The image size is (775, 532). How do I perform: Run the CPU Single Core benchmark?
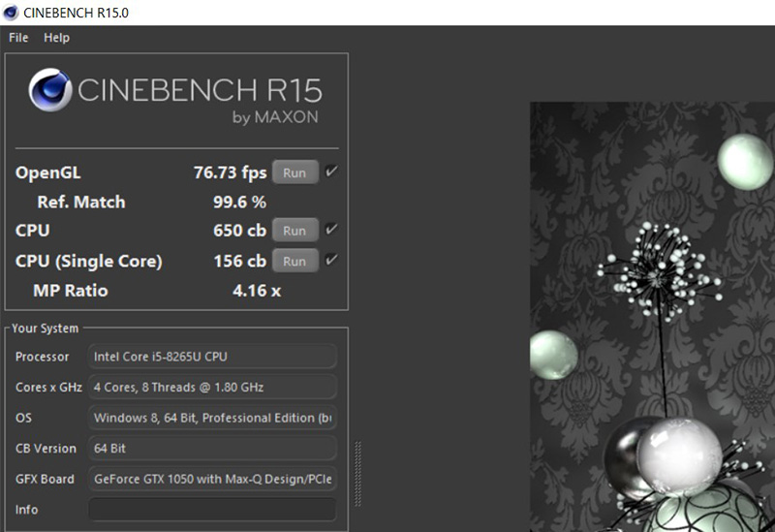pyautogui.click(x=294, y=261)
